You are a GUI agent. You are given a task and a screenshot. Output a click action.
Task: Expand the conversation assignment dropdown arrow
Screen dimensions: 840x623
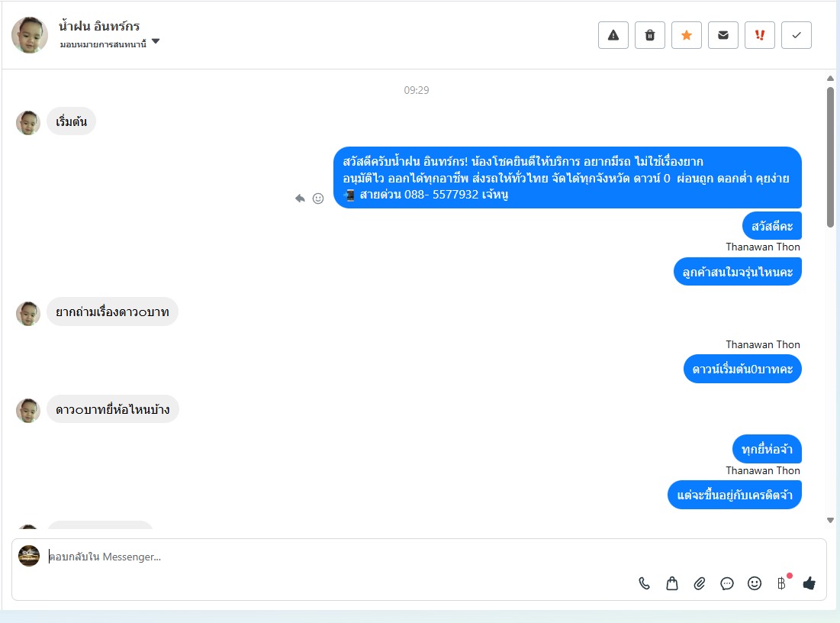tap(156, 41)
